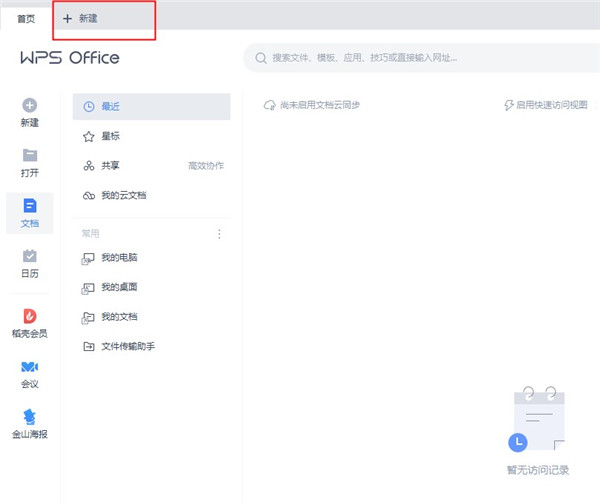This screenshot has width=600, height=504.
Task: Focus the search files and templates field
Action: 421,58
